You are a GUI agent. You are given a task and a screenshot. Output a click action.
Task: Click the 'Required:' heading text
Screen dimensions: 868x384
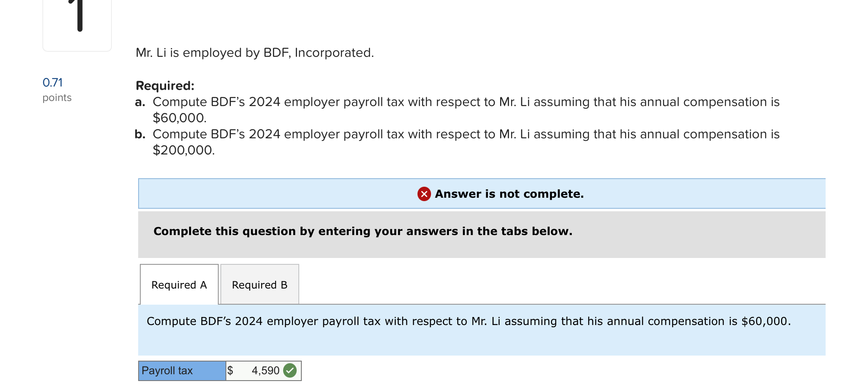[x=164, y=85]
